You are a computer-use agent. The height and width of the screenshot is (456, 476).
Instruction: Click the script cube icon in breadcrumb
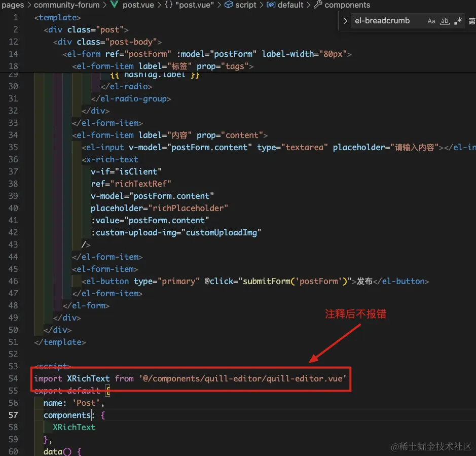[x=229, y=5]
